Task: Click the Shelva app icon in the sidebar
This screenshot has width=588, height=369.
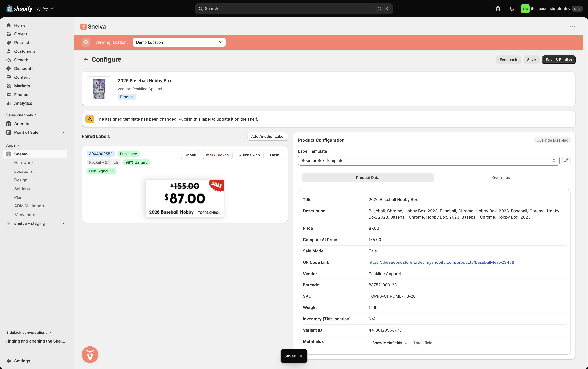Action: pyautogui.click(x=9, y=154)
